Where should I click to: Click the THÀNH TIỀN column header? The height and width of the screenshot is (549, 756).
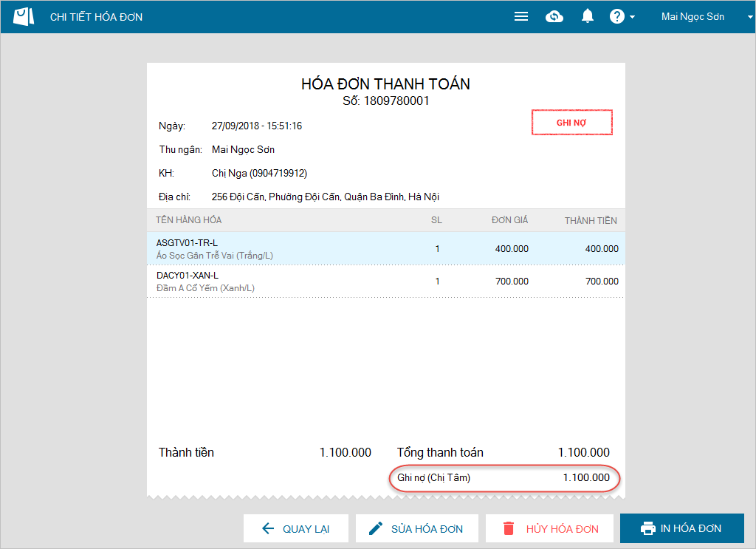click(591, 220)
